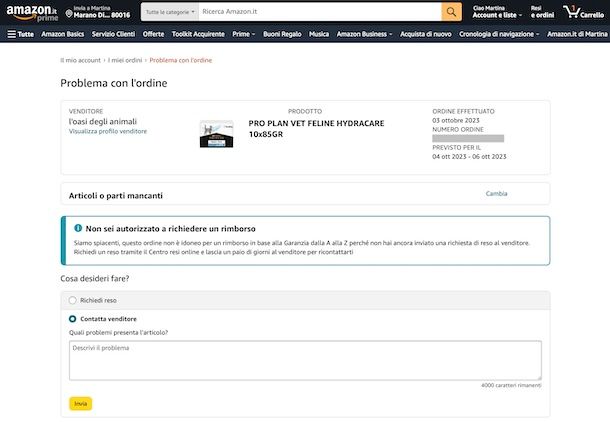This screenshot has height=422, width=610.
Task: Click the Amazon.it Prime logo
Action: pyautogui.click(x=32, y=13)
